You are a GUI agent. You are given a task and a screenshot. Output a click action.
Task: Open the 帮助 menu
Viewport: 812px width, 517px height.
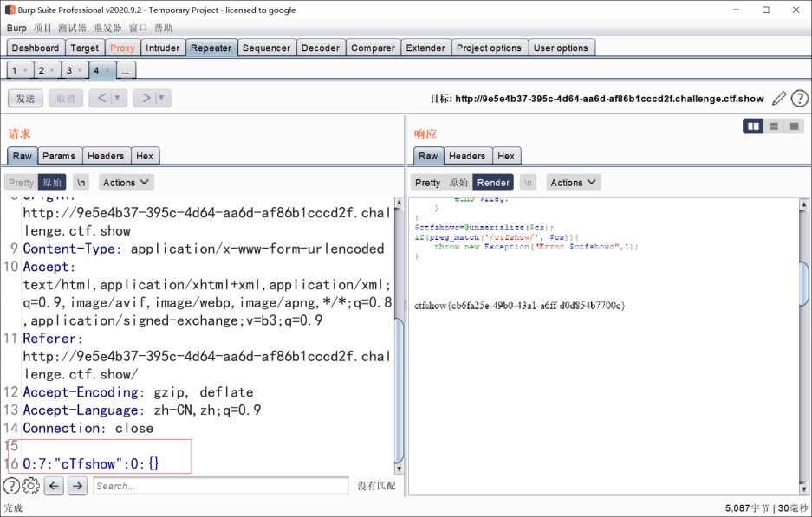pos(163,28)
